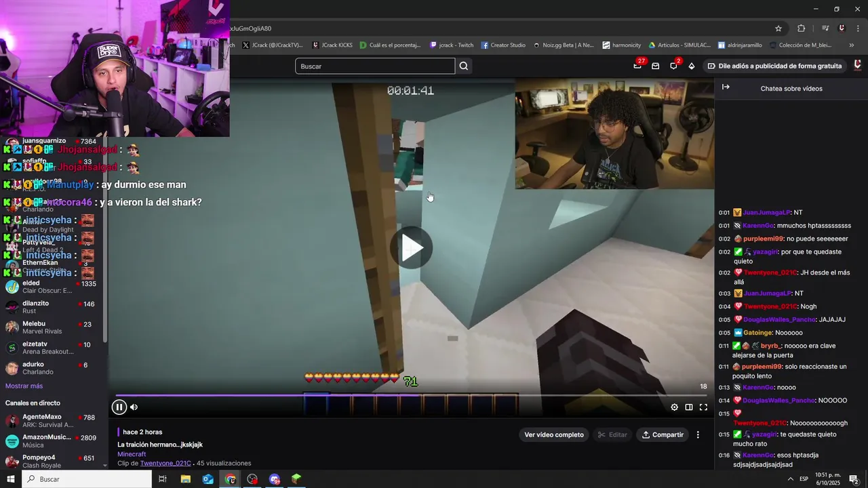
Task: Open bookmark 'Creator Studio'
Action: tap(503, 45)
